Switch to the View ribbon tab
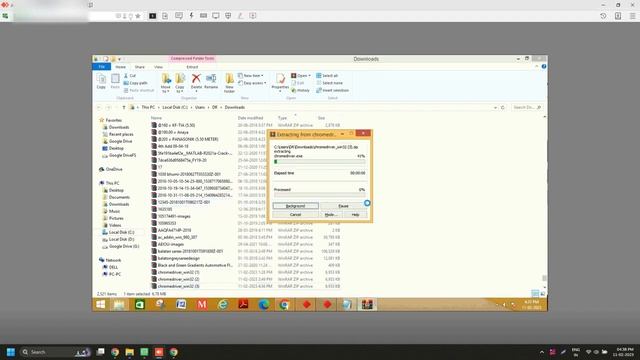Viewport: 640px width, 360px height. pyautogui.click(x=158, y=67)
